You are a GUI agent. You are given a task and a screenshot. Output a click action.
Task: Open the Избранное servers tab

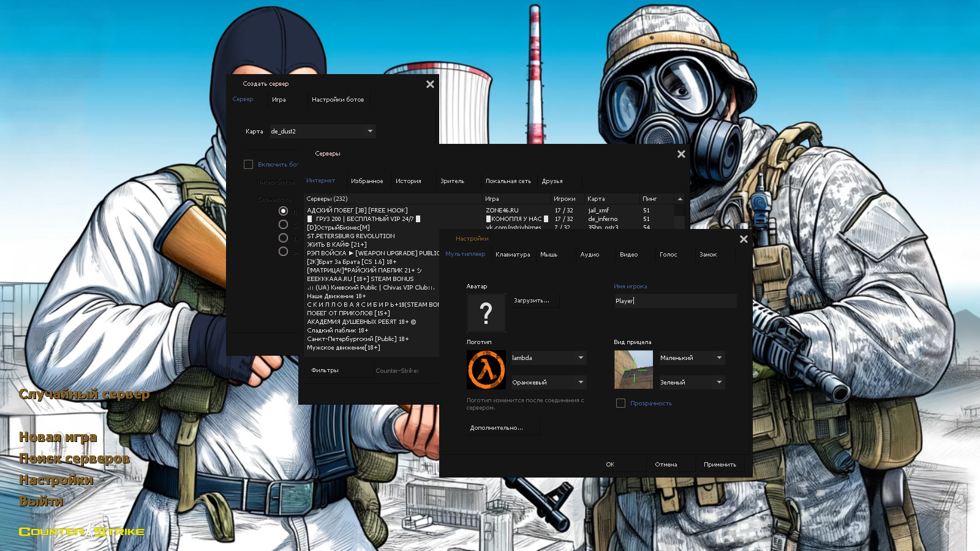(x=367, y=181)
